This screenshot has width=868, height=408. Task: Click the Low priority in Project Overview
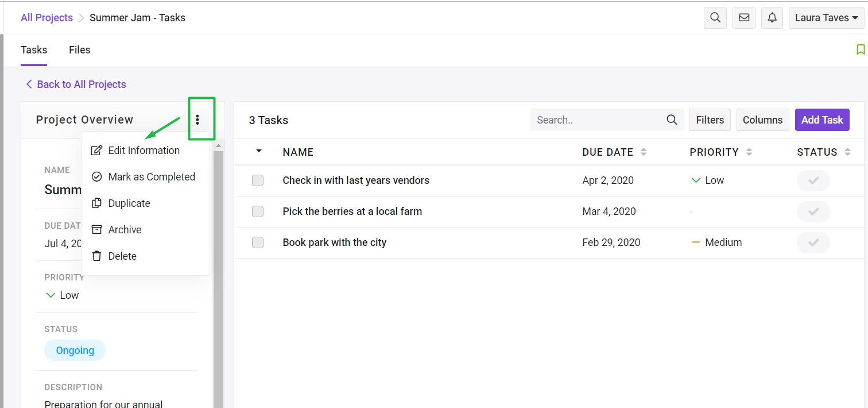pos(62,295)
